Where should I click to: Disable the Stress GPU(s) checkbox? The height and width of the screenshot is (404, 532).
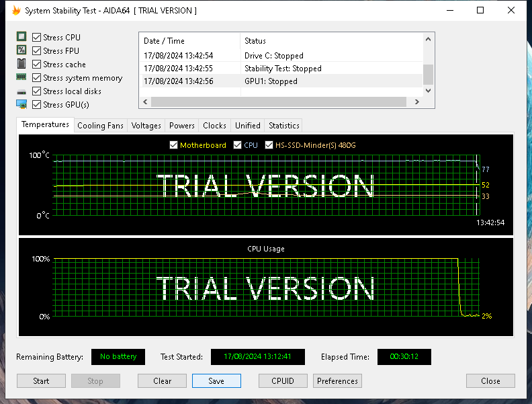tap(37, 105)
